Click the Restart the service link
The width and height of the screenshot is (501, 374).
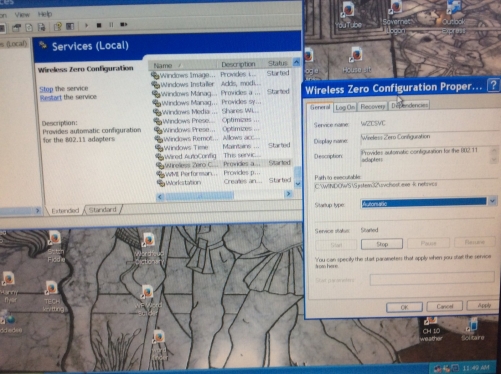[x=68, y=97]
